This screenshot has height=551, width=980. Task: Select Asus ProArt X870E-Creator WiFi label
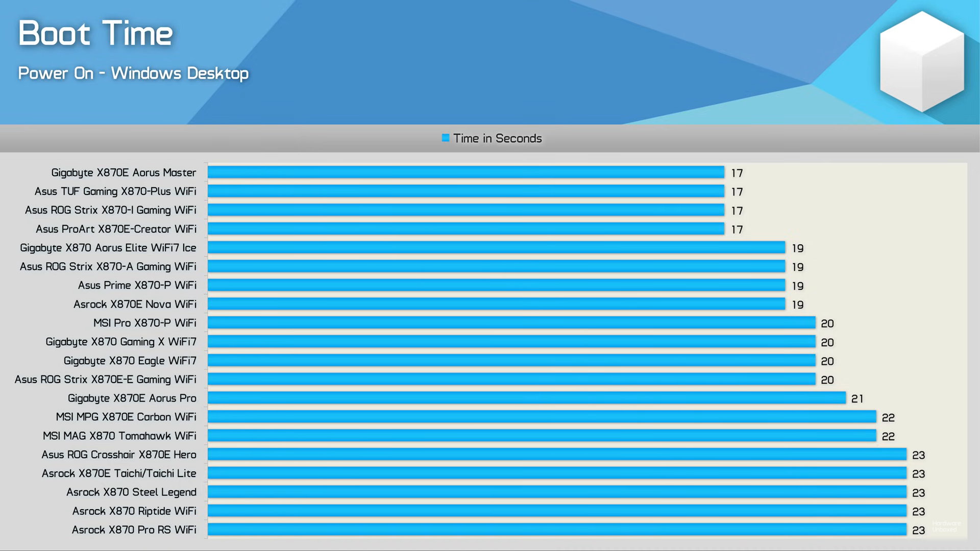(116, 229)
